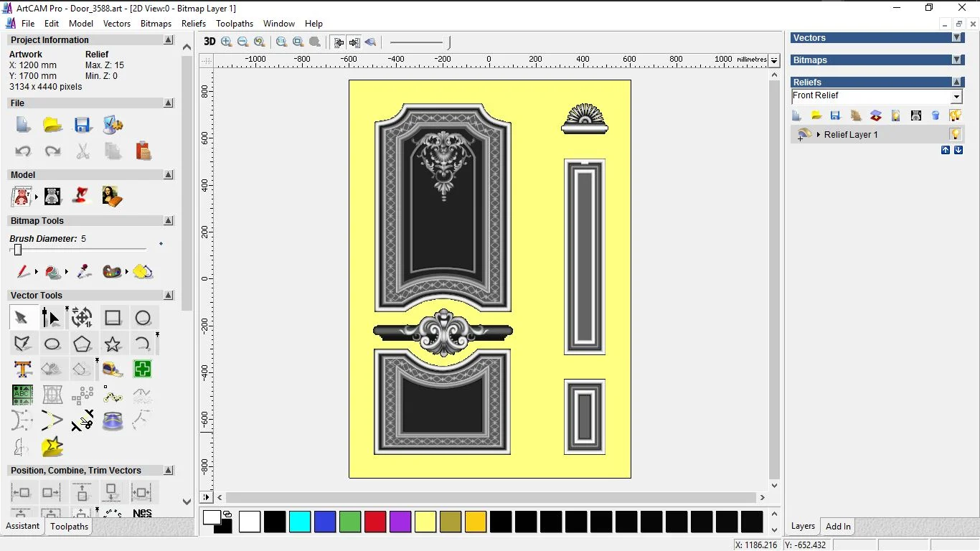Image resolution: width=980 pixels, height=551 pixels.
Task: Click the Brush Diameter slider handle
Action: pyautogui.click(x=18, y=250)
